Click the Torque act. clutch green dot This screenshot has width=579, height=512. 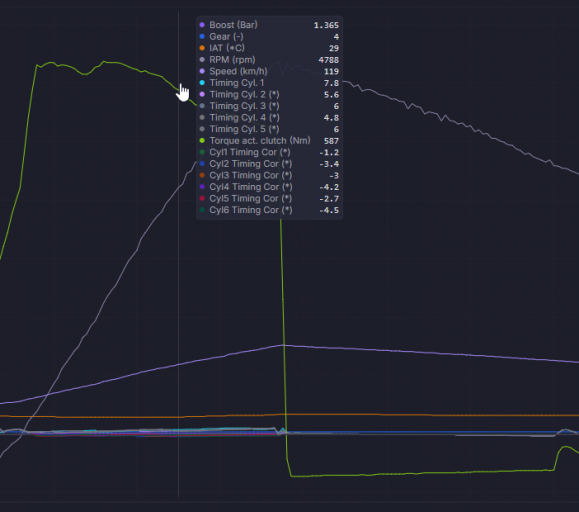click(202, 141)
